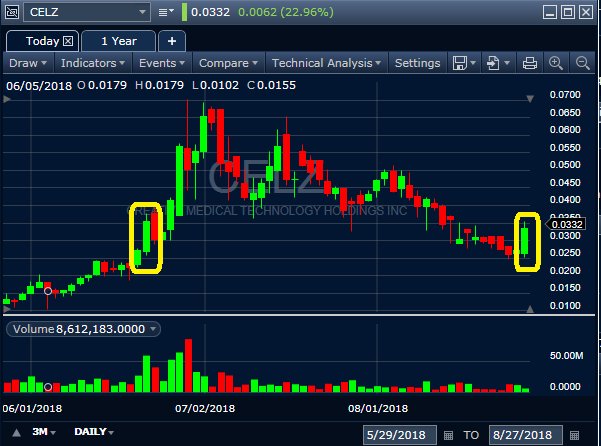Click the 06/01/2018 date axis label
Viewport: 601px width, 446px height.
32,408
